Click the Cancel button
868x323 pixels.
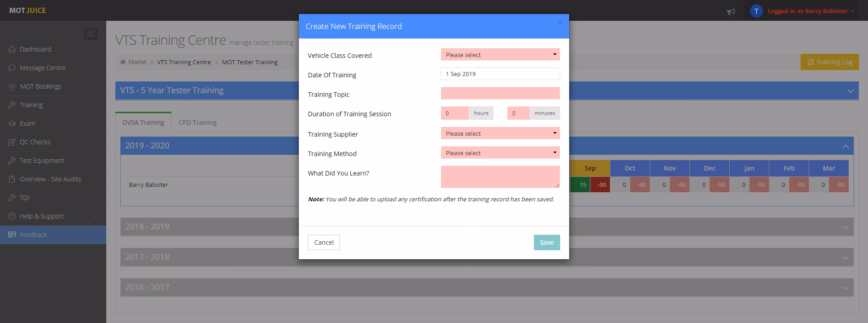324,242
